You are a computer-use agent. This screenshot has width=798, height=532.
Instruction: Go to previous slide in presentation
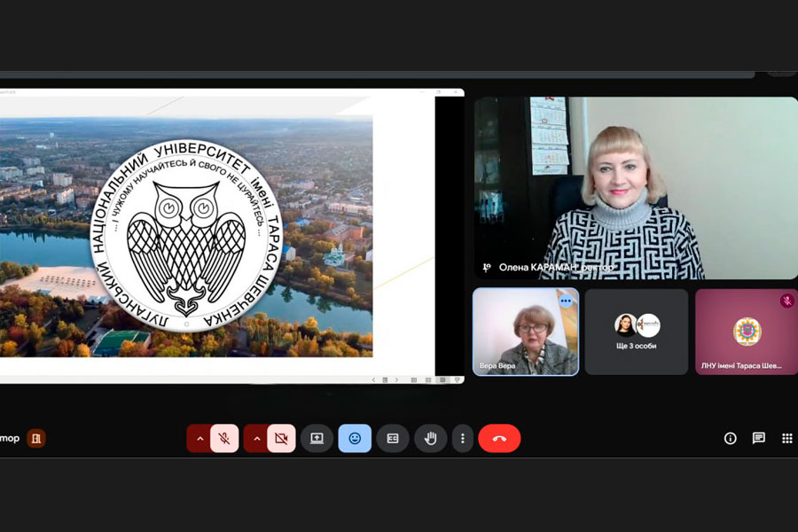373,379
